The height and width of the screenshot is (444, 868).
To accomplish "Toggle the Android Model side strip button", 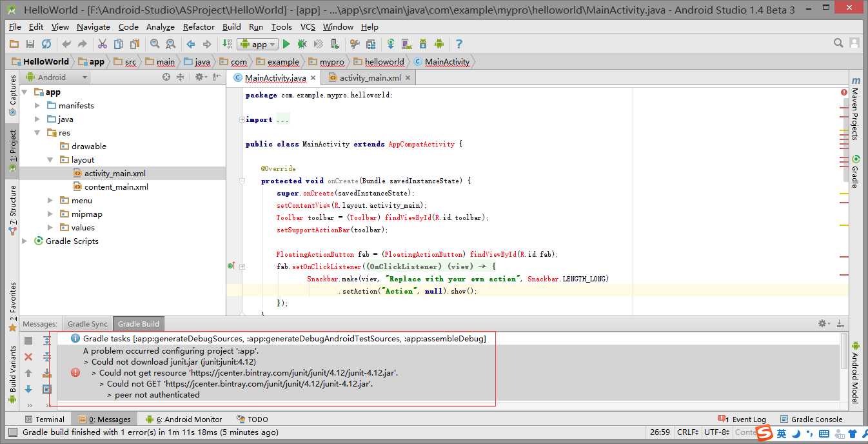I will click(x=855, y=373).
